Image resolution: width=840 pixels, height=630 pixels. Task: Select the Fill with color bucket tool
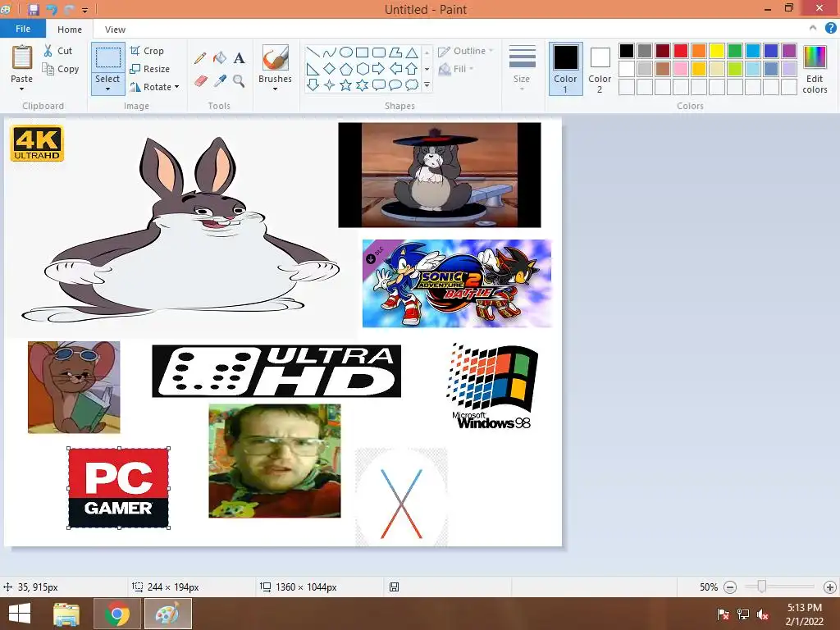click(220, 58)
